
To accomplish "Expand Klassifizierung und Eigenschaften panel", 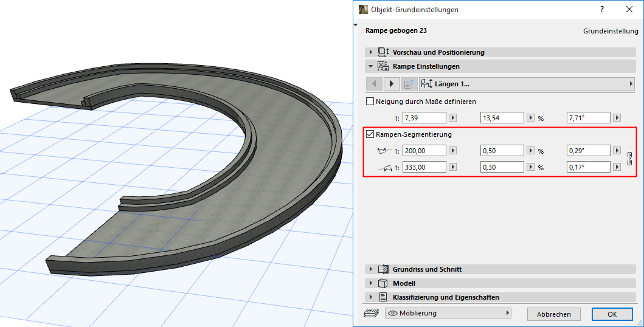I will point(371,297).
